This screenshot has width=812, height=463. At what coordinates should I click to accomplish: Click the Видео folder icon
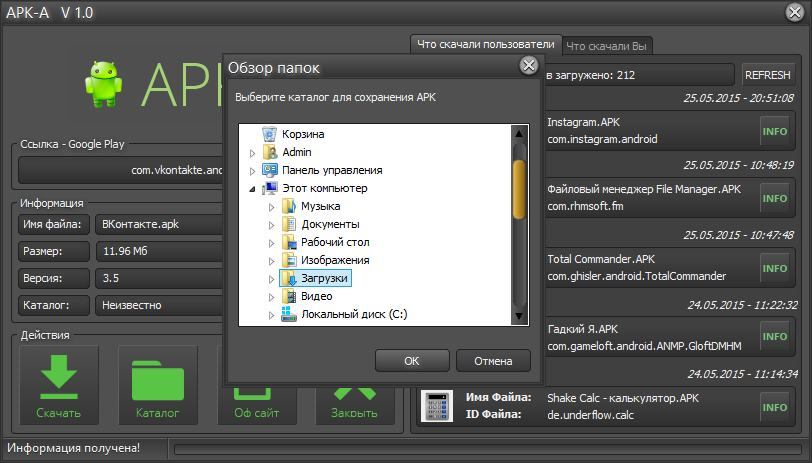coord(288,296)
